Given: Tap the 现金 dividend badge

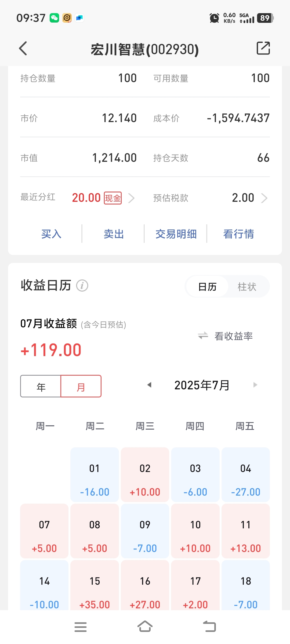Looking at the screenshot, I should click(113, 198).
